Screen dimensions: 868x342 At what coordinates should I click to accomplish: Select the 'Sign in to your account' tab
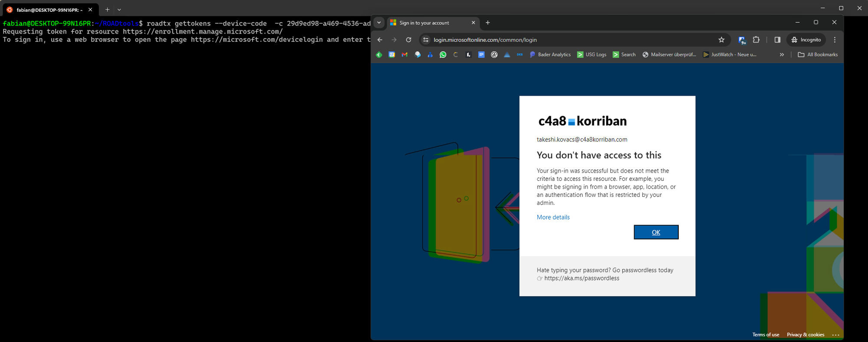coord(429,23)
